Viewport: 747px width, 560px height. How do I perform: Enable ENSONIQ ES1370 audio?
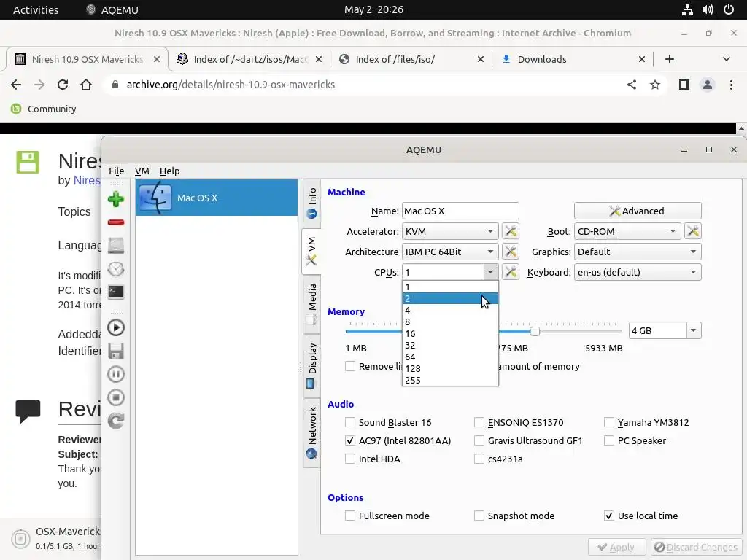tap(479, 422)
